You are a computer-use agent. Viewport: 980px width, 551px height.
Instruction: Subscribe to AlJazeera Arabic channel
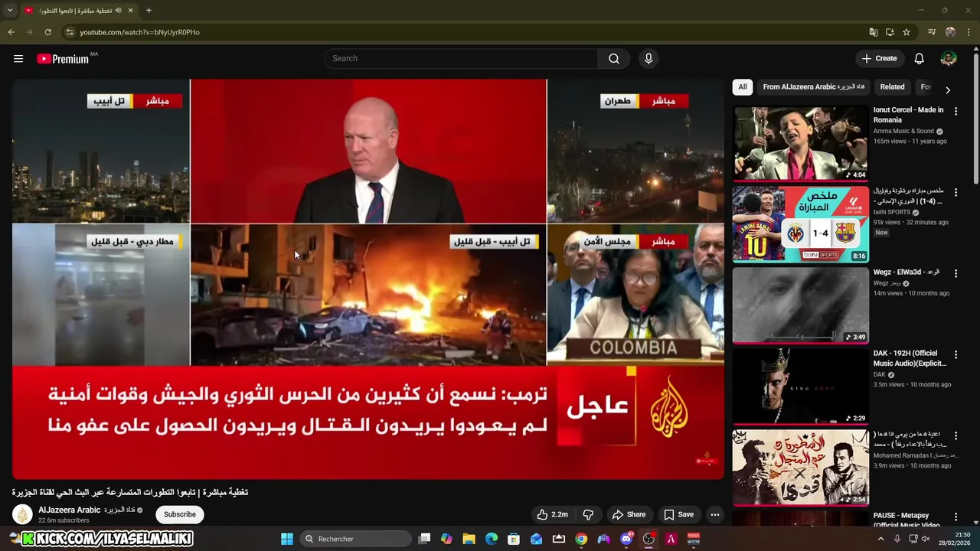click(180, 514)
